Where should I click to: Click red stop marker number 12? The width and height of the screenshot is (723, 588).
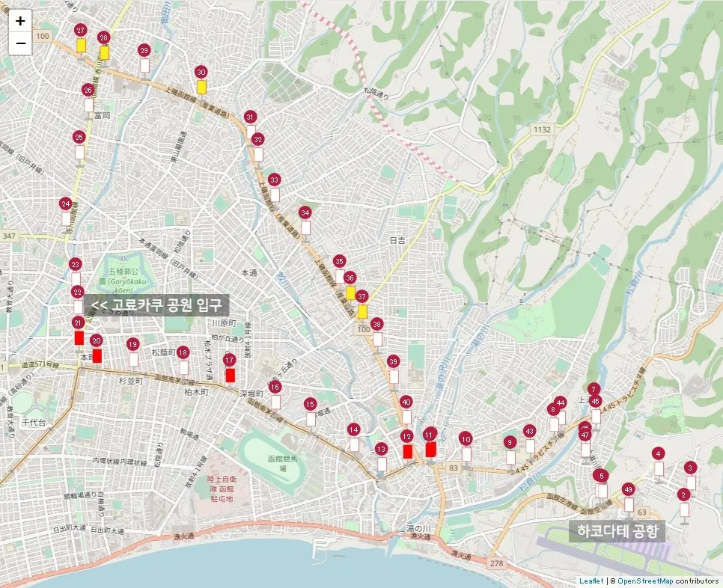tap(407, 451)
